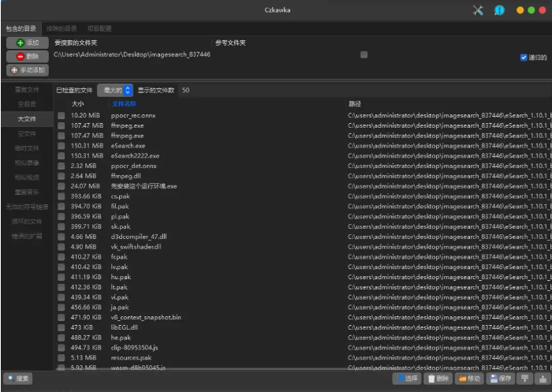
Task: Select the cs.pak file name
Action: coord(121,196)
